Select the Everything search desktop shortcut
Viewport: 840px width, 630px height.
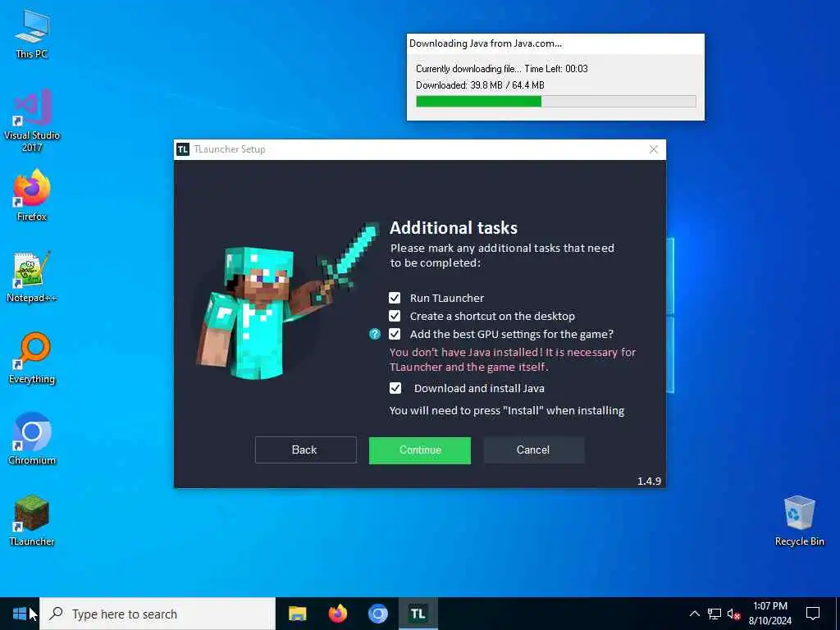(32, 358)
